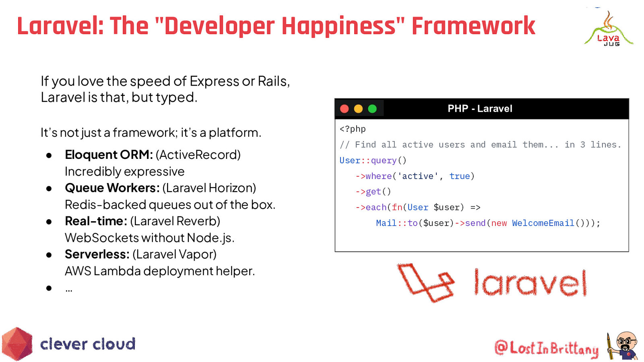Viewport: 644px width, 362px height.
Task: Select the Serverless bullet heading
Action: [97, 255]
